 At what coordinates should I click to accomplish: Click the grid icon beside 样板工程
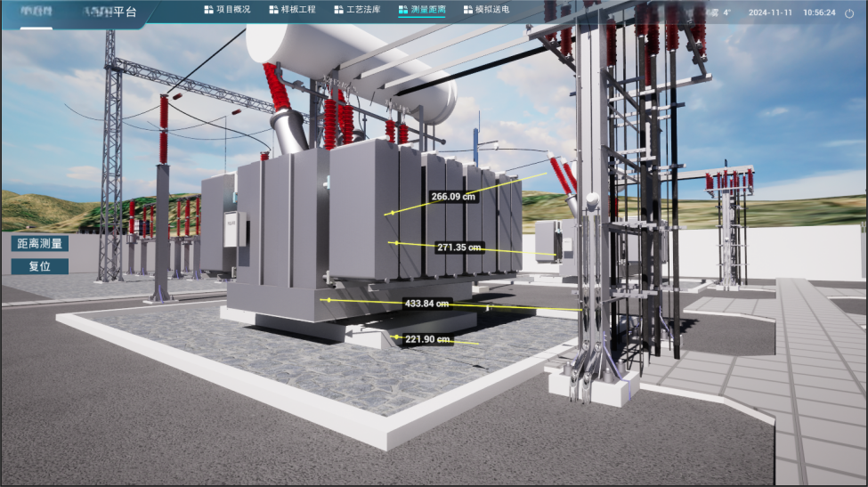pyautogui.click(x=274, y=10)
